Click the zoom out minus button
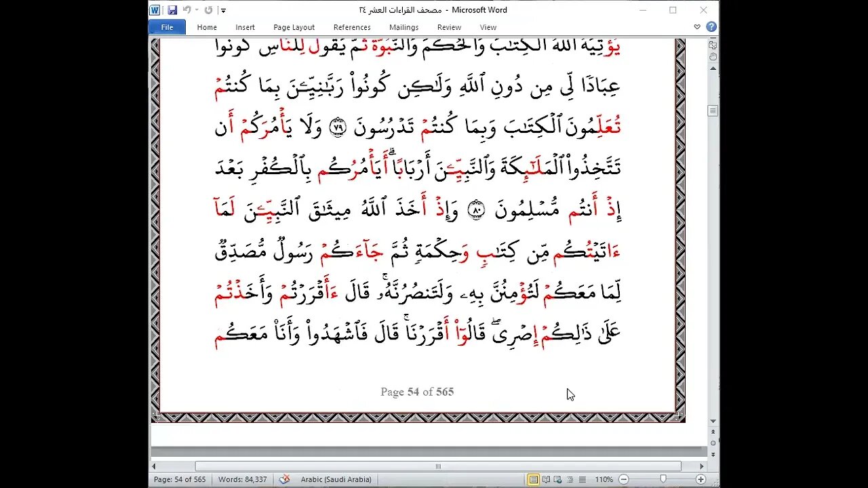 pyautogui.click(x=623, y=479)
